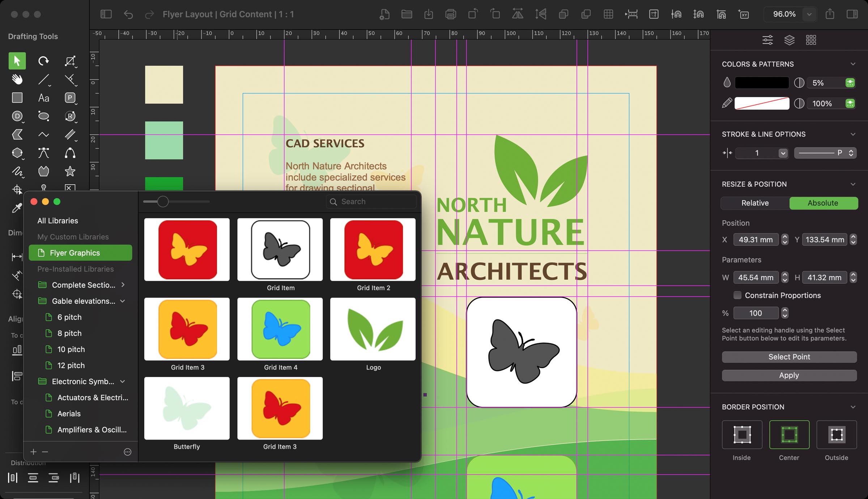Enable Constrain Proportions checkbox
Screen dimensions: 868x499
(x=737, y=295)
